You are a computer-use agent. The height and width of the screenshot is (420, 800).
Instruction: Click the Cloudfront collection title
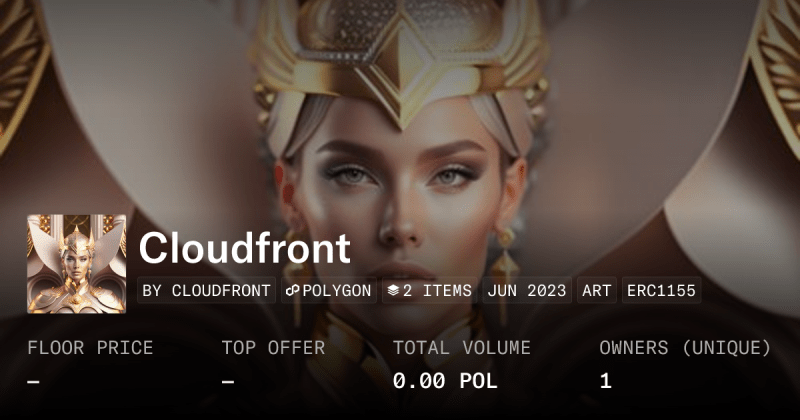click(x=244, y=249)
